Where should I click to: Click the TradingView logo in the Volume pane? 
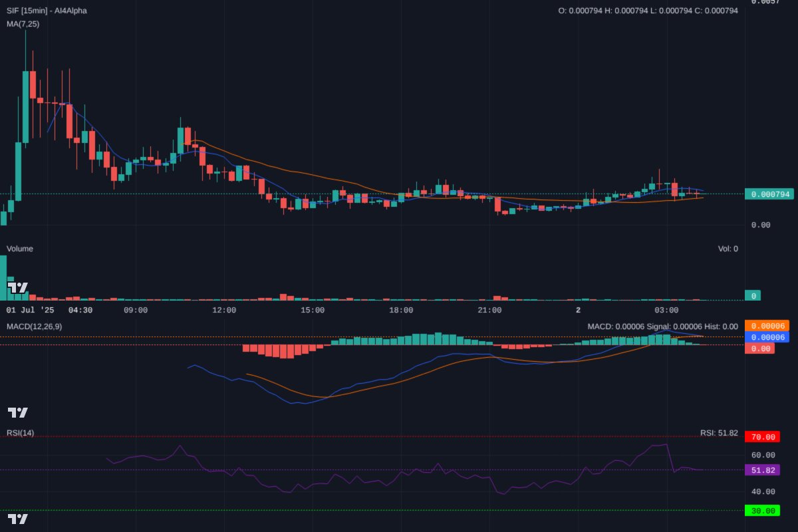(18, 288)
